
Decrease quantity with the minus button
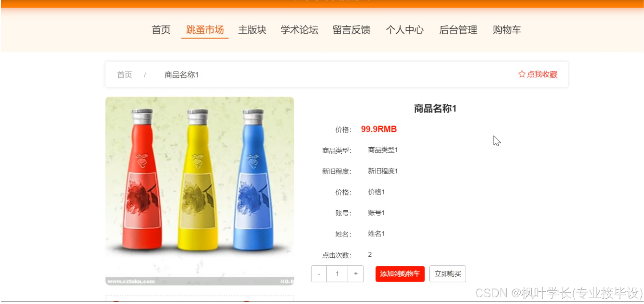click(319, 274)
